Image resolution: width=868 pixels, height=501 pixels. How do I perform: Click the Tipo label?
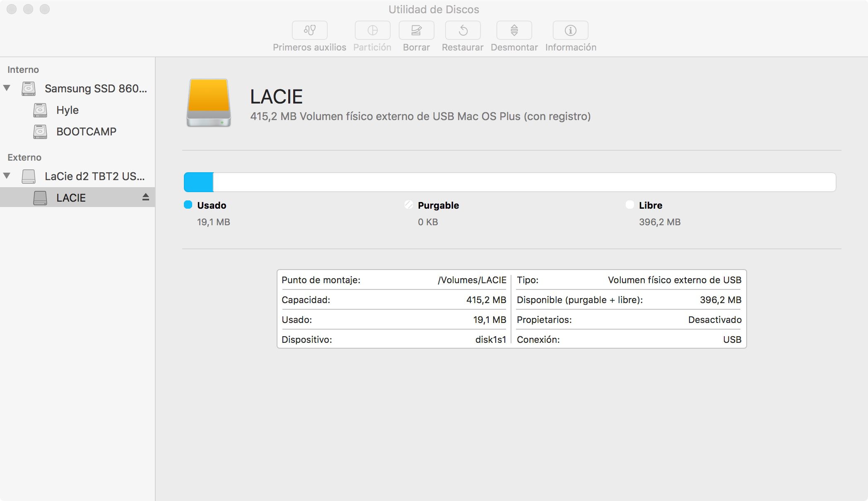[x=528, y=280]
